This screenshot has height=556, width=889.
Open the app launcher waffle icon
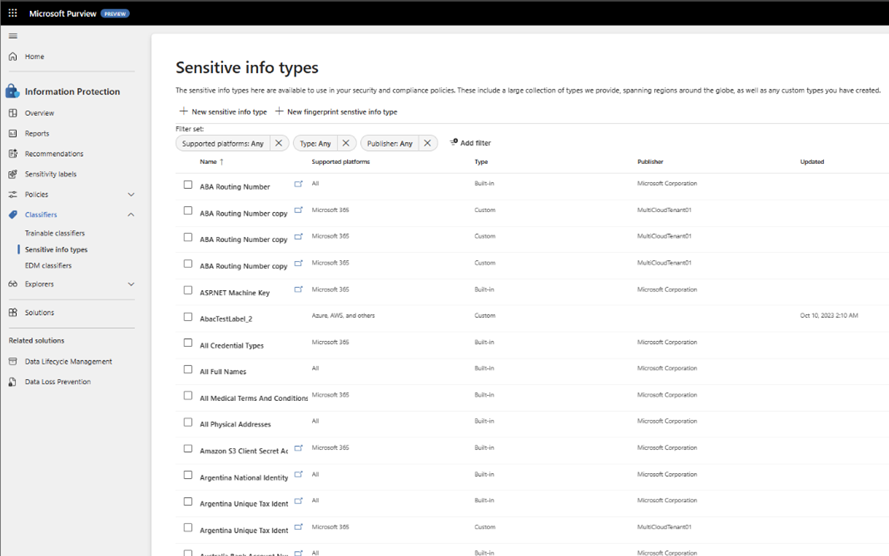(12, 13)
